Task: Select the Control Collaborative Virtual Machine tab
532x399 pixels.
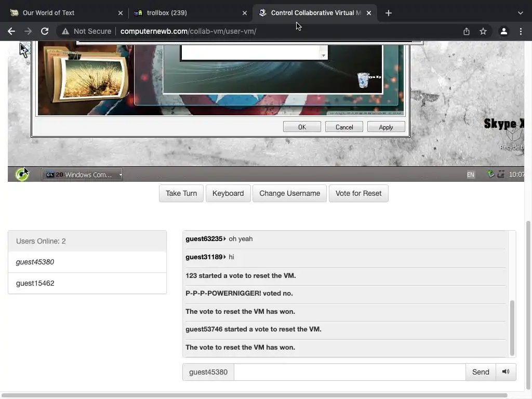Action: 314,13
